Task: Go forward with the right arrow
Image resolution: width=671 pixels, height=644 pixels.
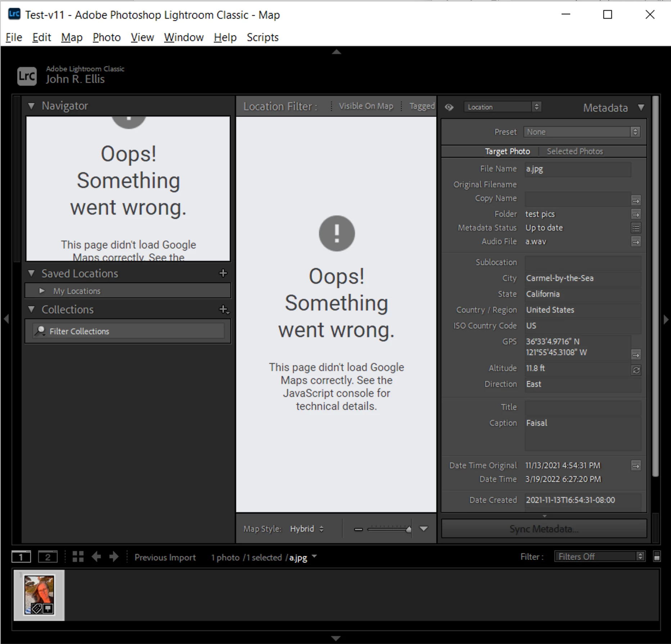Action: [x=114, y=557]
